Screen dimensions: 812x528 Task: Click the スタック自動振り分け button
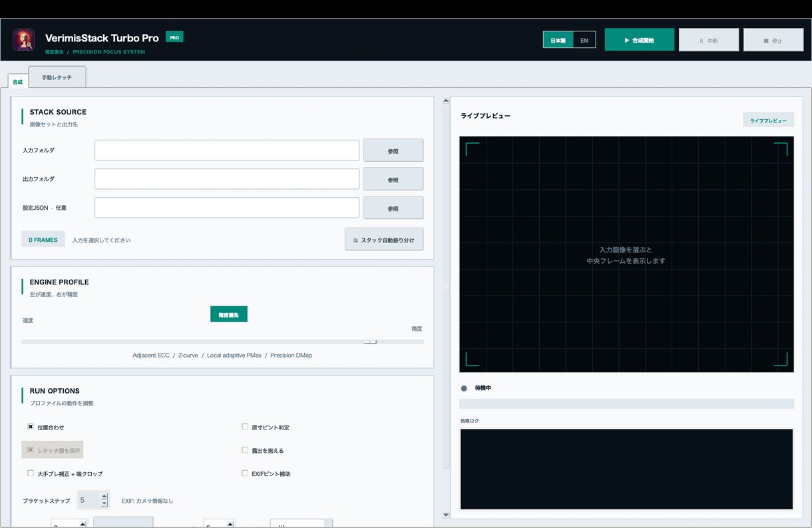pos(384,240)
